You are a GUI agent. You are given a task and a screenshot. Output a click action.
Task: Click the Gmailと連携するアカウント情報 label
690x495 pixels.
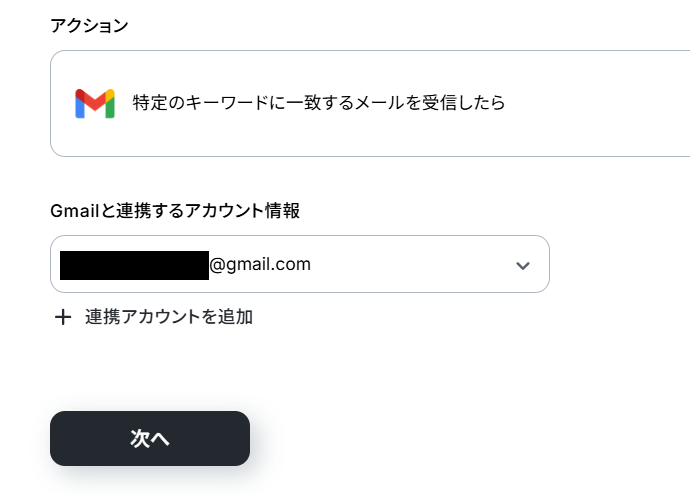point(175,211)
